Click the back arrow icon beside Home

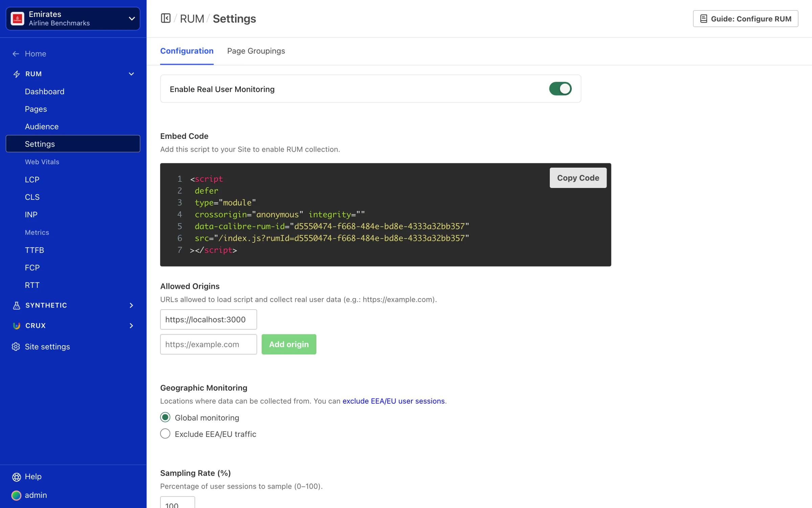pyautogui.click(x=16, y=54)
